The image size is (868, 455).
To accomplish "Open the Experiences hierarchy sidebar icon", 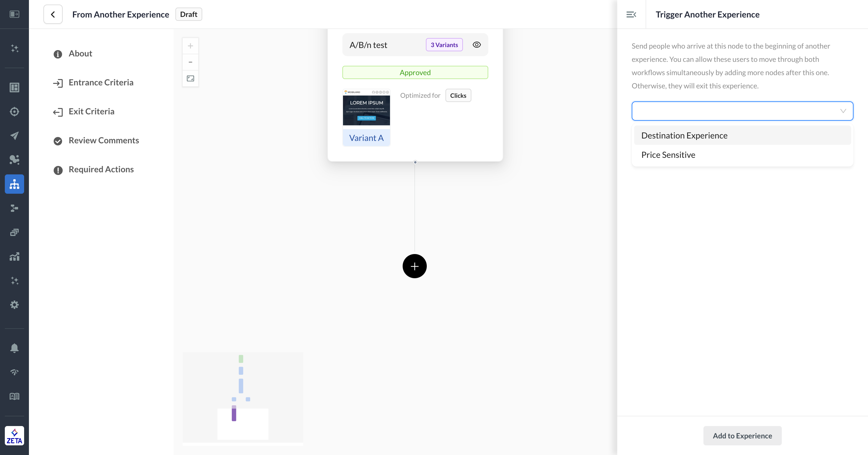I will click(14, 184).
